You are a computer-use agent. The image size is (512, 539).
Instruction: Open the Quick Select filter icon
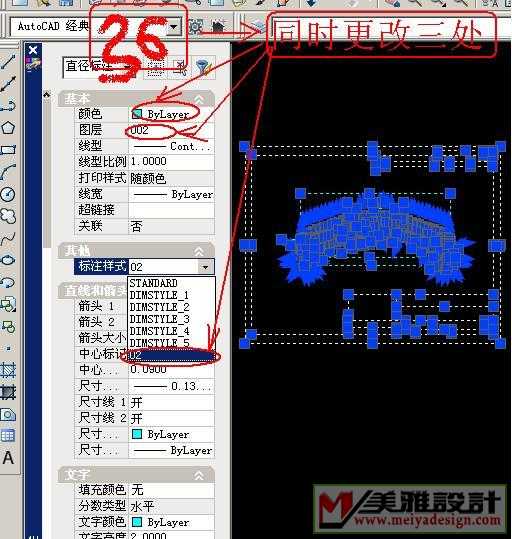pos(204,67)
